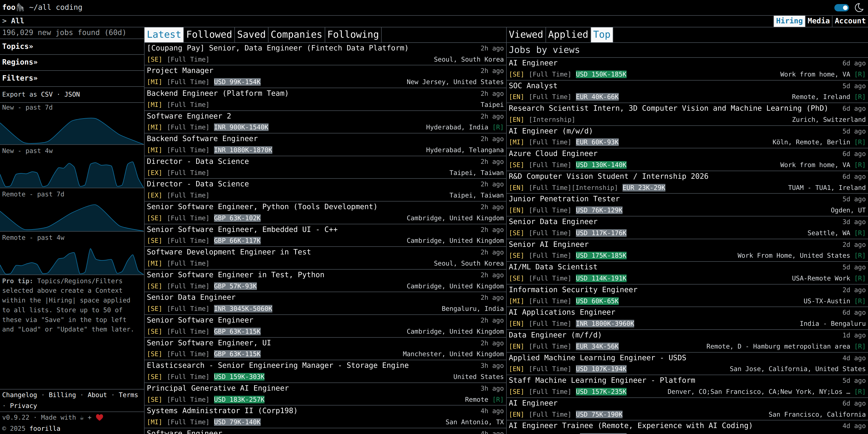Open the Changelog link

(20, 395)
